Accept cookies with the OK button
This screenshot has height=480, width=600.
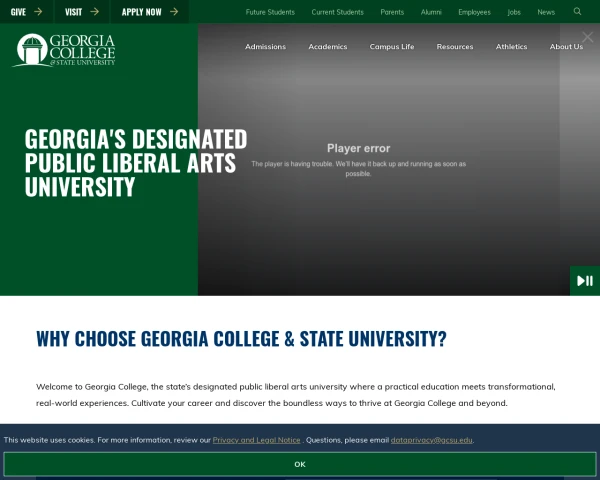click(300, 464)
